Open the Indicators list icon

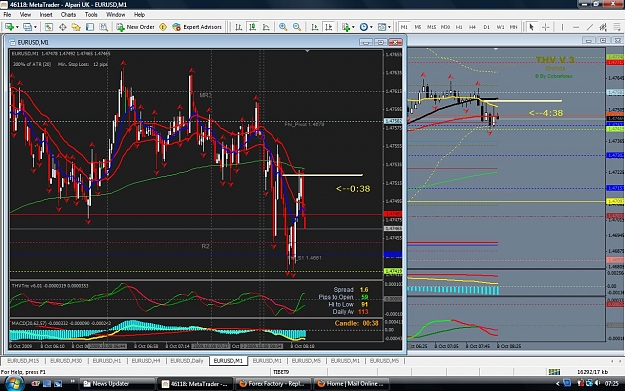345,27
